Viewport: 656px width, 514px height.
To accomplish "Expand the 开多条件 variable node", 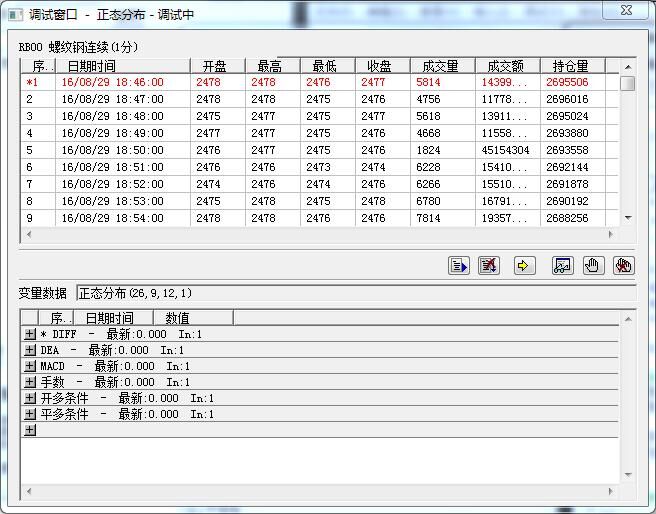I will [x=30, y=398].
